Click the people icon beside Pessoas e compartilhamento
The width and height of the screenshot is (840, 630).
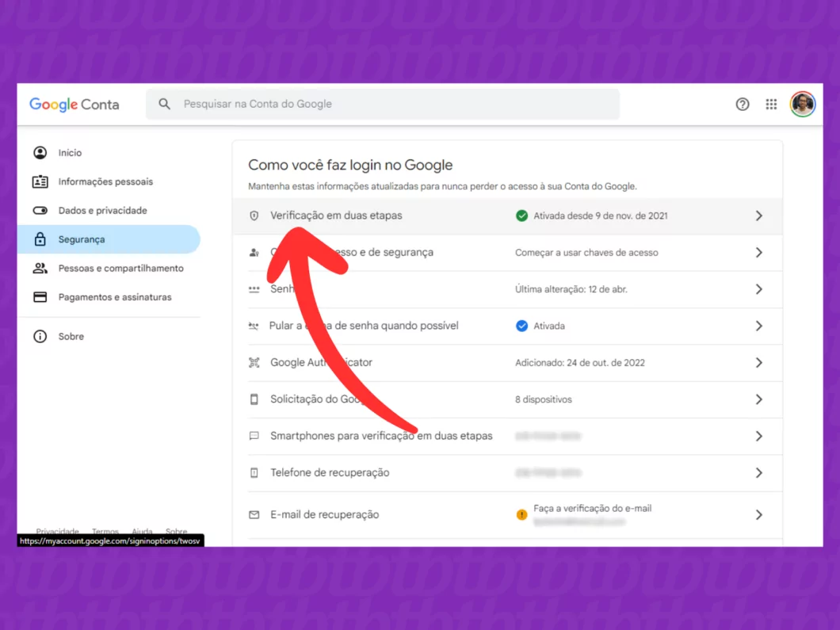(40, 268)
